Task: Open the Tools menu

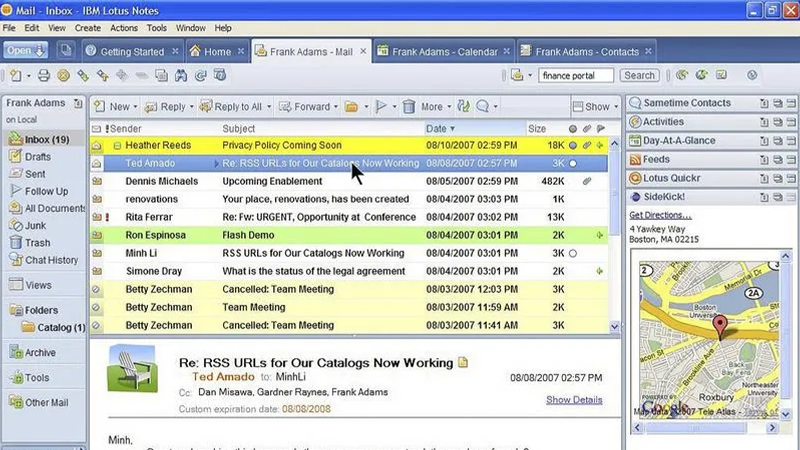Action: click(157, 28)
